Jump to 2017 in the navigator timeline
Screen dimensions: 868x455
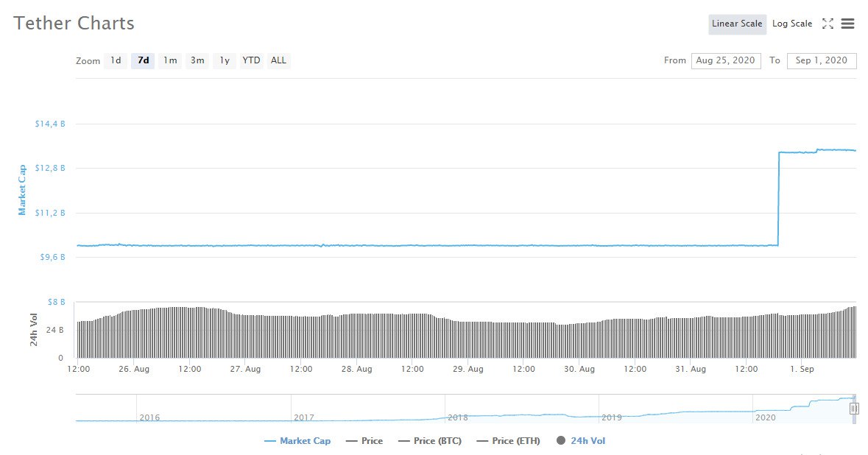coord(304,417)
